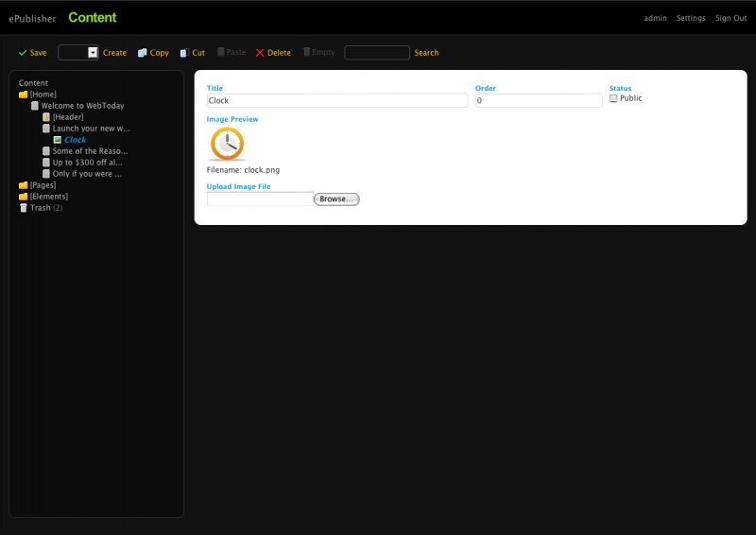Click the [Header] item icon
This screenshot has width=756, height=535.
(46, 117)
